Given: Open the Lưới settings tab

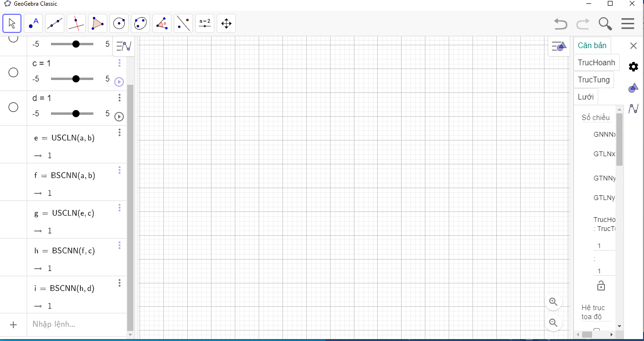Looking at the screenshot, I should tap(585, 97).
